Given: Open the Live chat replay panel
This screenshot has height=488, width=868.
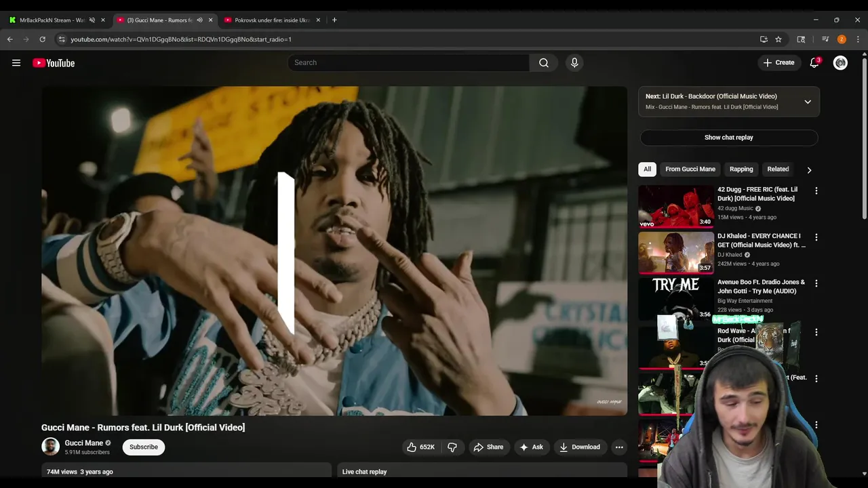Looking at the screenshot, I should point(482,471).
